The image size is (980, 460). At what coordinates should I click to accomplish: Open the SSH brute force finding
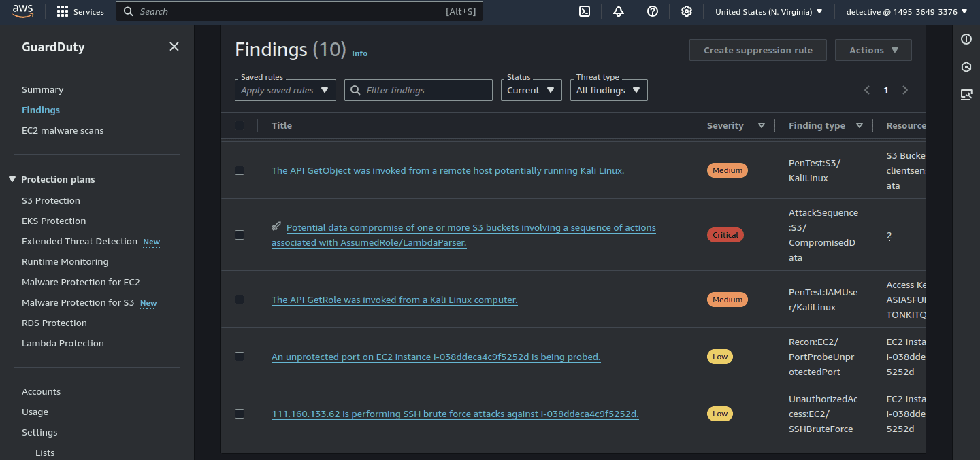coord(455,414)
